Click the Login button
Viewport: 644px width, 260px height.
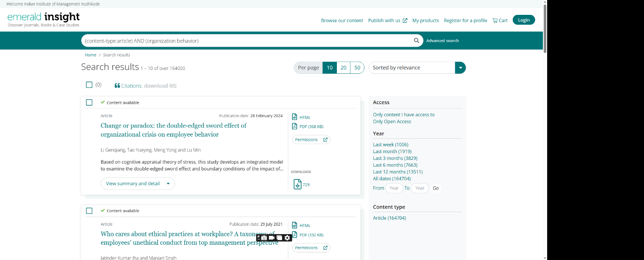click(x=523, y=20)
